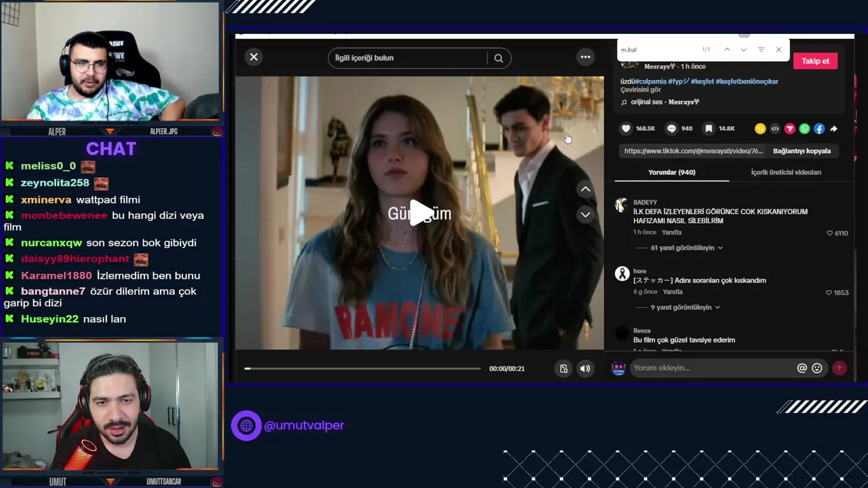868x488 pixels.
Task: Click chat username xminerva
Action: (x=46, y=200)
